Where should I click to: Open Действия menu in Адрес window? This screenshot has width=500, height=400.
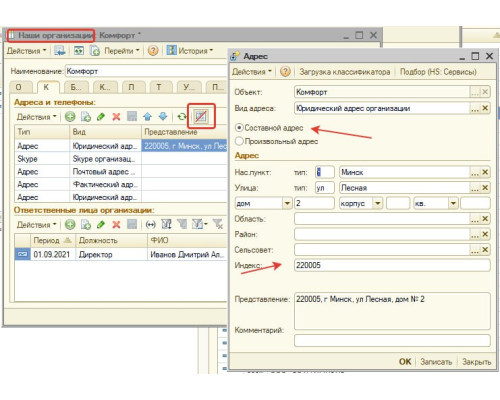tap(252, 72)
